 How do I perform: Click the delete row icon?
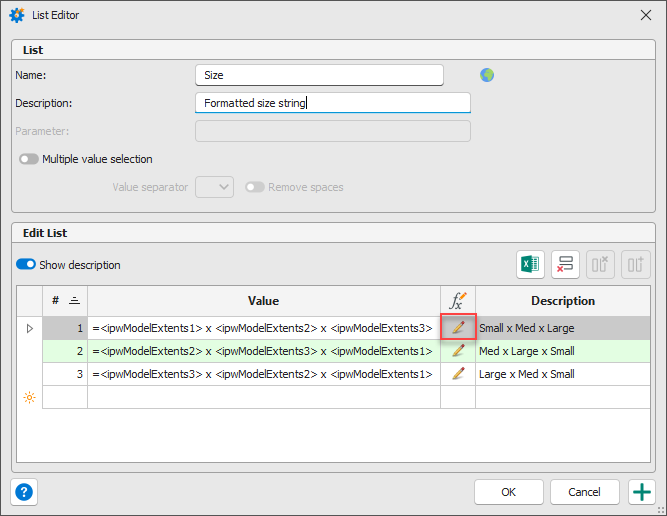click(x=565, y=264)
